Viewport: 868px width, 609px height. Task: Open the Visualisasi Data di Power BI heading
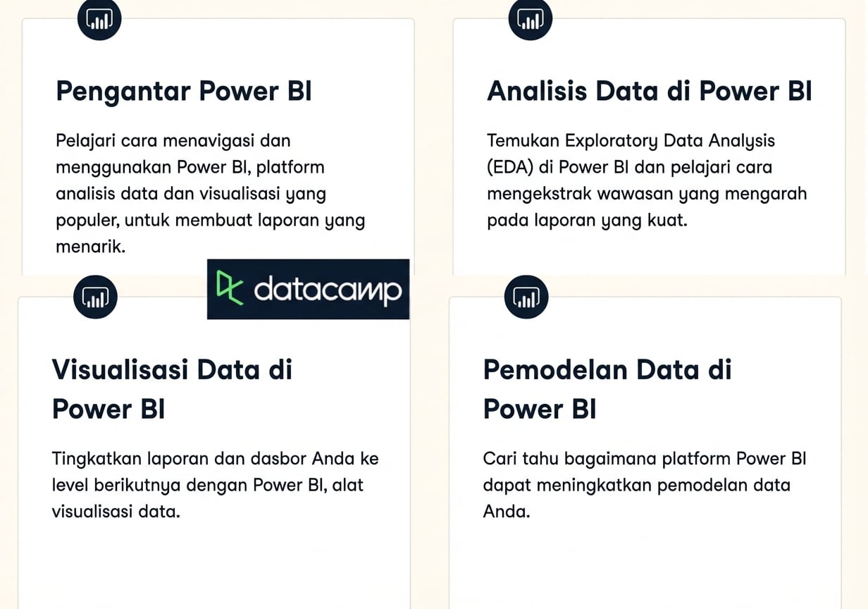(172, 389)
